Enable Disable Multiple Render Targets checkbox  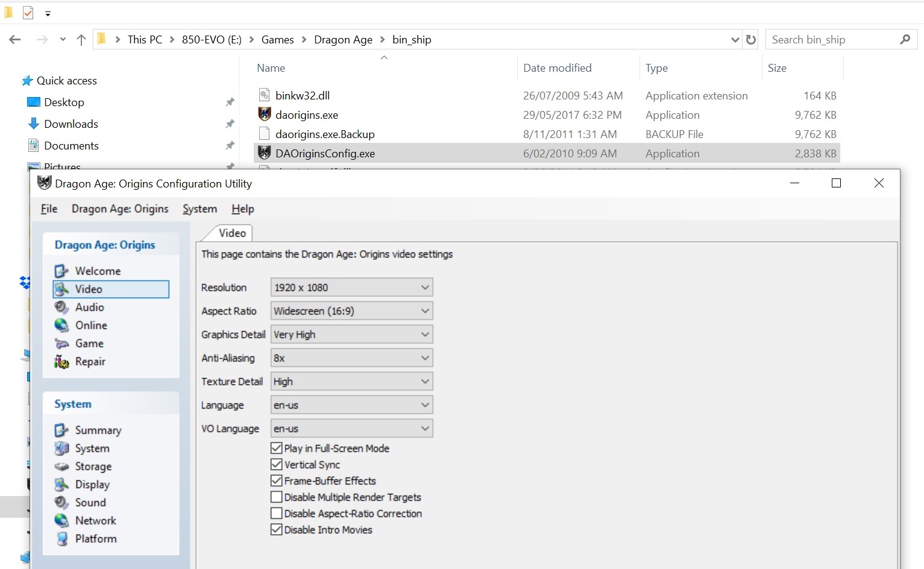(277, 497)
